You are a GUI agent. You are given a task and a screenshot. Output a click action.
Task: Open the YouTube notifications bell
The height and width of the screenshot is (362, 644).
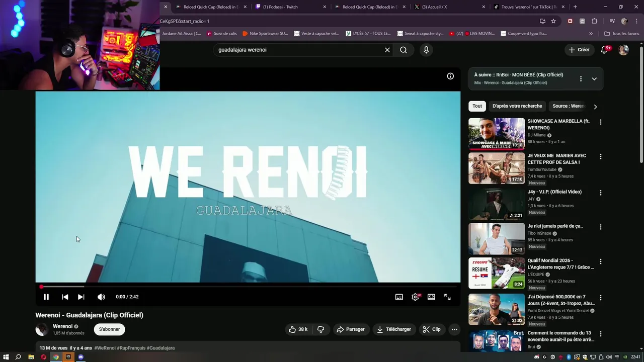[x=605, y=50]
